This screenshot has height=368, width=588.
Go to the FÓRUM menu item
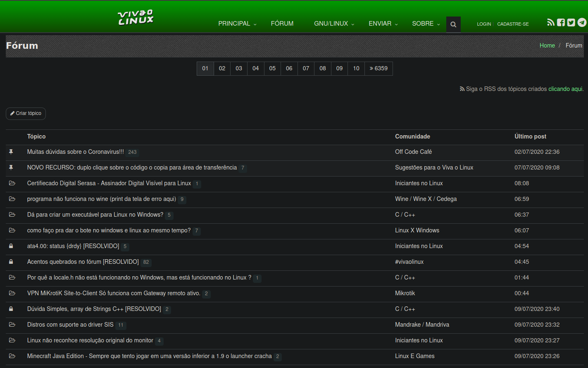(x=282, y=24)
